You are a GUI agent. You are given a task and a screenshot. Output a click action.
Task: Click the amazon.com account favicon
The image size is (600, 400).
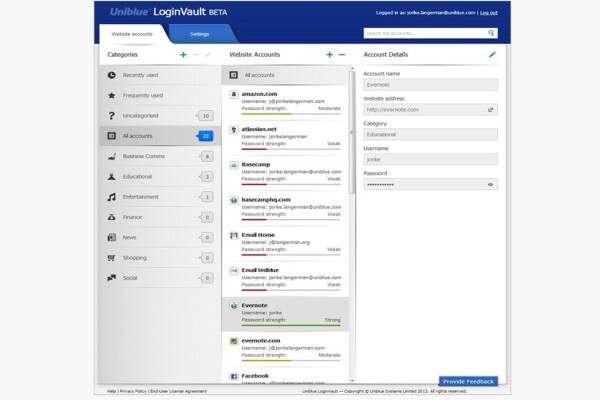233,94
